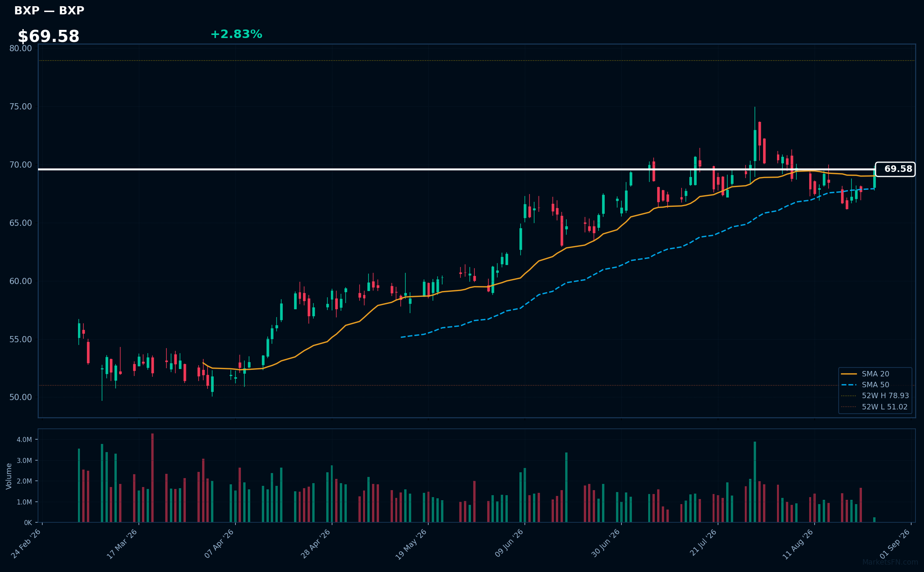Click the 0K volume axis label

[x=28, y=523]
